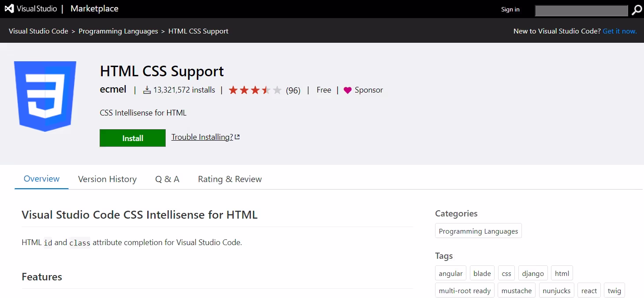The width and height of the screenshot is (644, 298).
Task: Select the css tag
Action: coord(506,273)
